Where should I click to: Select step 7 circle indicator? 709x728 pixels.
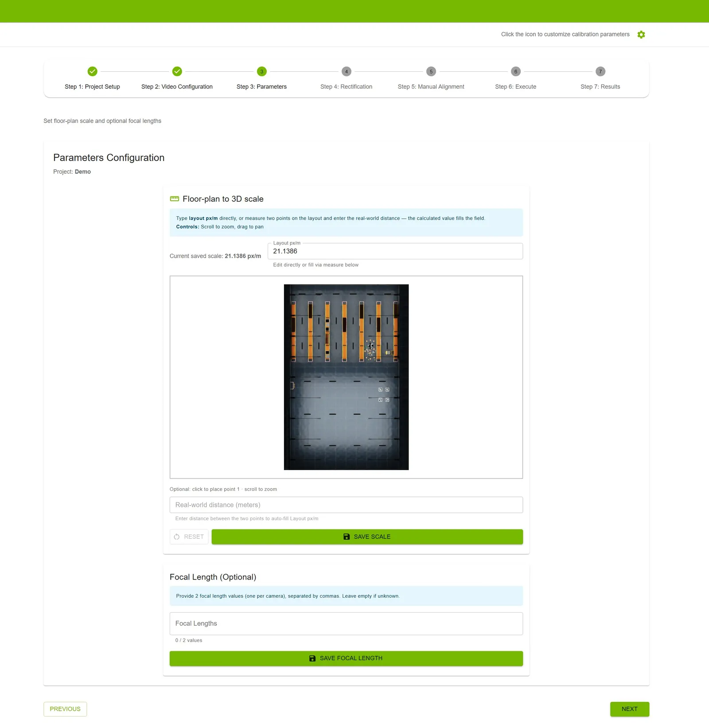pos(600,71)
